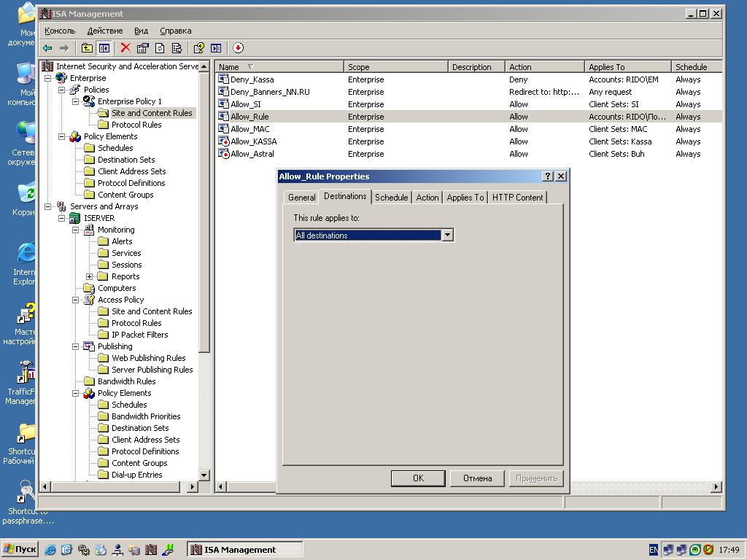Click the Internet Explorer quick launch icon

pyautogui.click(x=50, y=550)
